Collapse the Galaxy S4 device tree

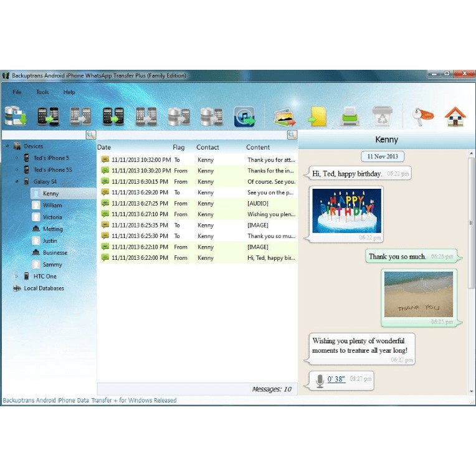click(x=17, y=182)
